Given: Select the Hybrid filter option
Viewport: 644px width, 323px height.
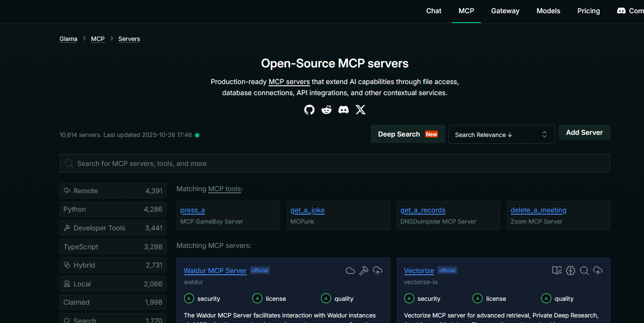Looking at the screenshot, I should tap(113, 265).
